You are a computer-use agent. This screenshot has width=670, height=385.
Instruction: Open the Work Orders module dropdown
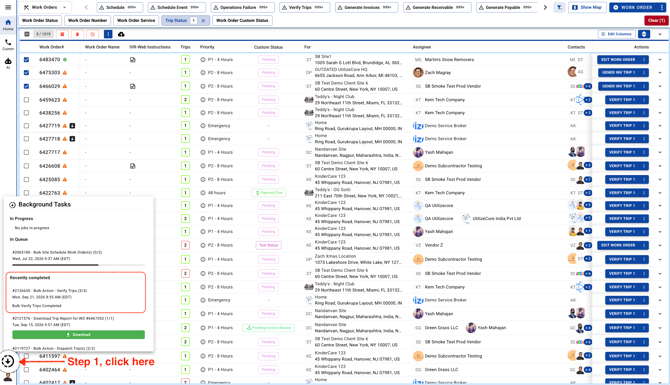45,7
